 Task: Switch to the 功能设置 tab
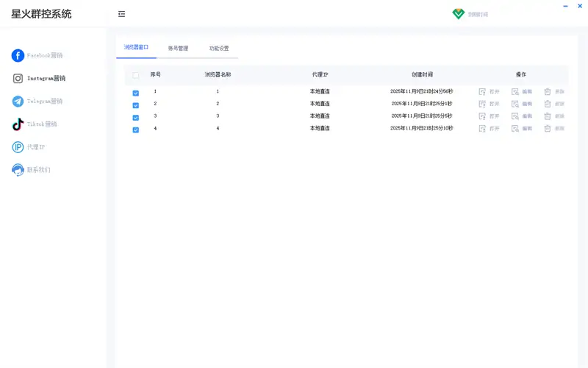219,48
